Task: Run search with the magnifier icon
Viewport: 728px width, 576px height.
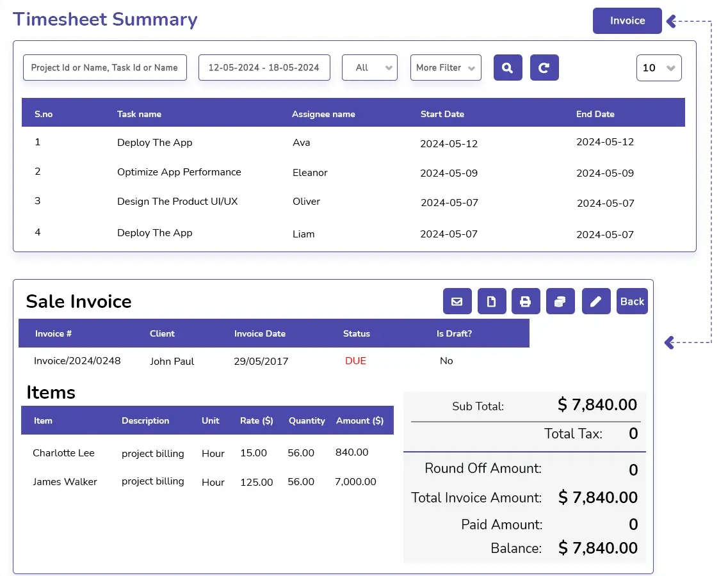Action: tap(508, 68)
